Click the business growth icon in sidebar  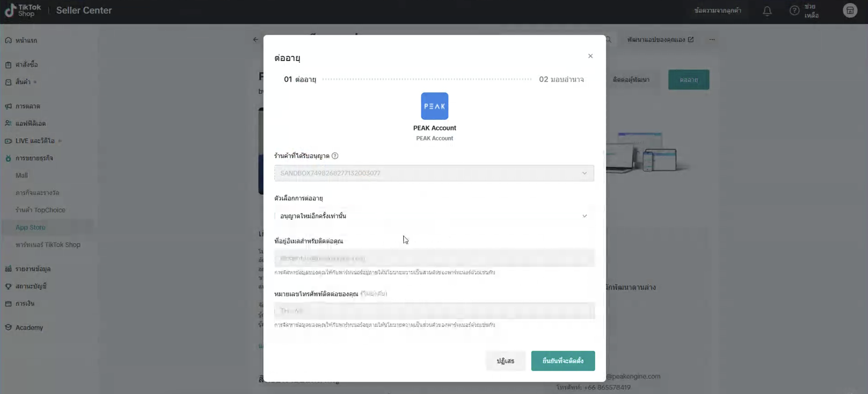[8, 158]
